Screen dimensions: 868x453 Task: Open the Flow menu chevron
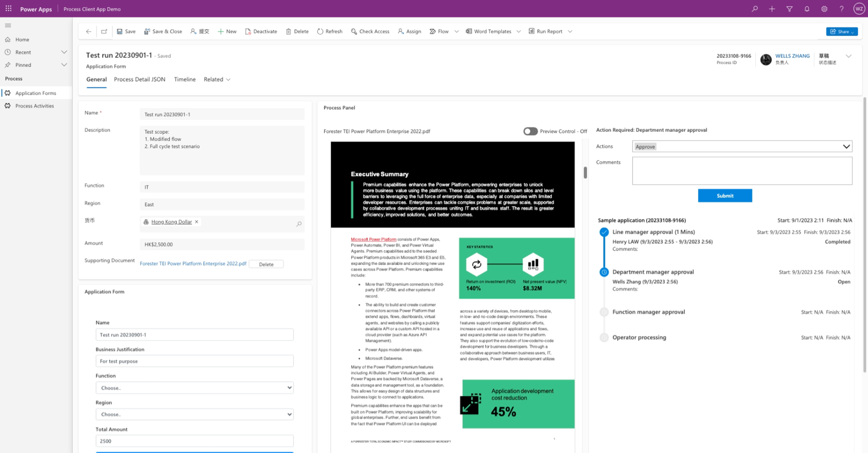coord(456,31)
